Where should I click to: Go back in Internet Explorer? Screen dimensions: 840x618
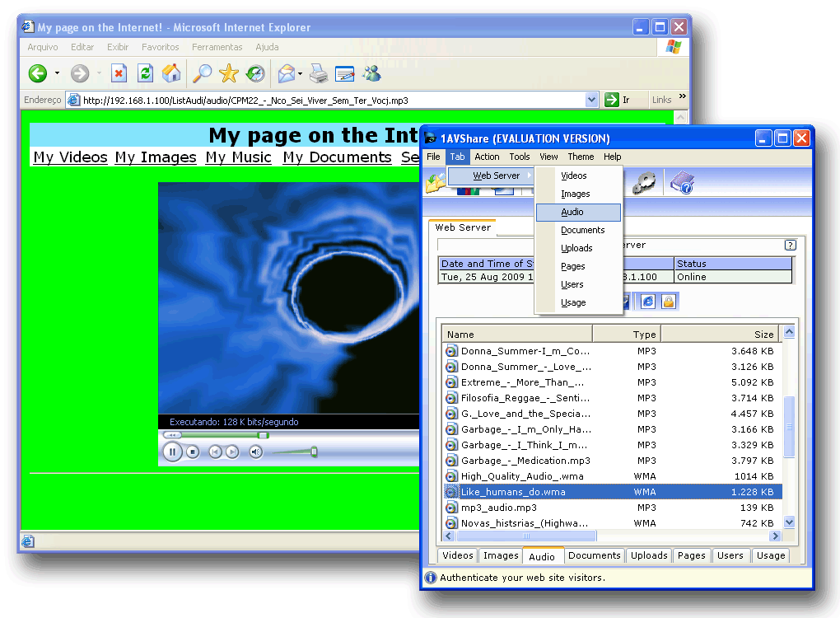[x=38, y=73]
